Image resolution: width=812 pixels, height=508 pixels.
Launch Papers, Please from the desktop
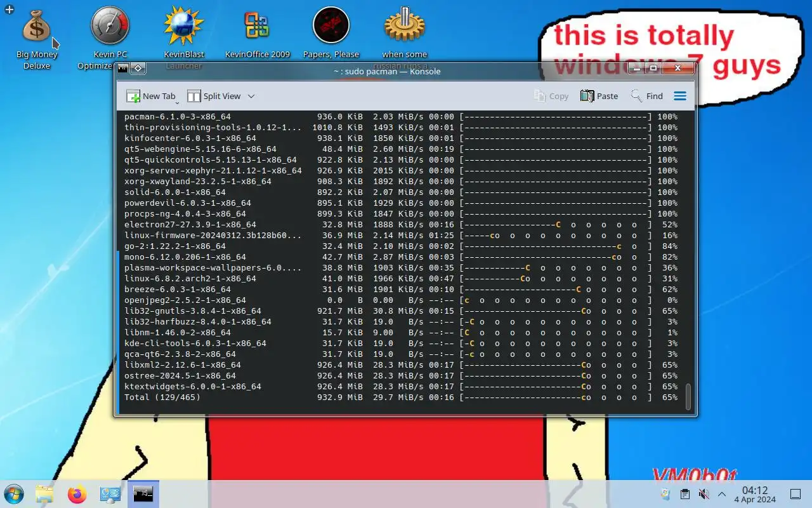pyautogui.click(x=331, y=33)
